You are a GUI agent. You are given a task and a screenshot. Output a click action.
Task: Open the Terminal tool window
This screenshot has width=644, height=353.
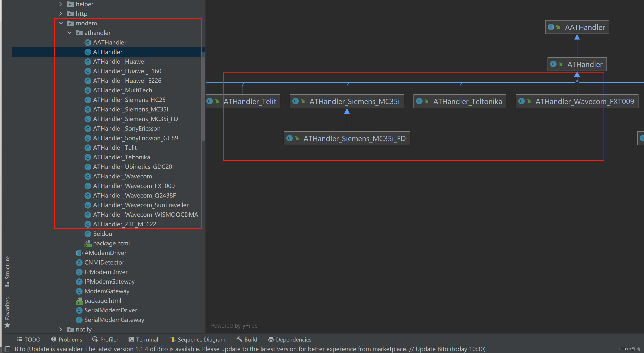tap(143, 339)
